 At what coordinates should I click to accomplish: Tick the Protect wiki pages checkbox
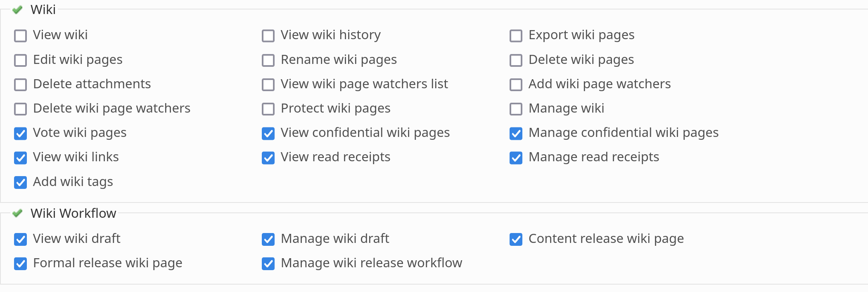click(x=268, y=109)
